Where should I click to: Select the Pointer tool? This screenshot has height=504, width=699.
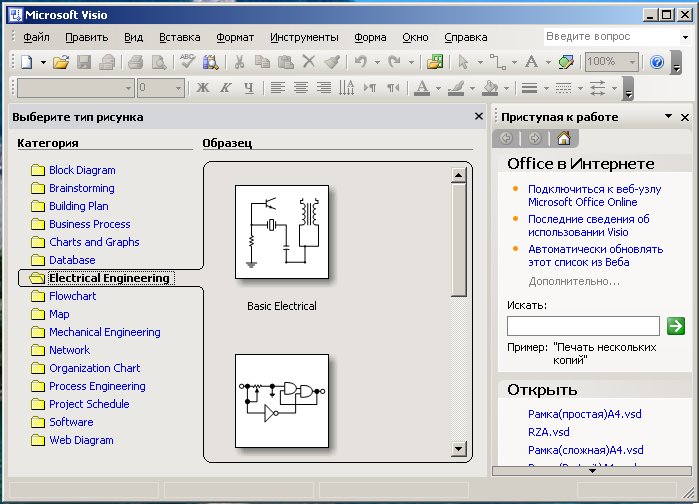(x=464, y=62)
